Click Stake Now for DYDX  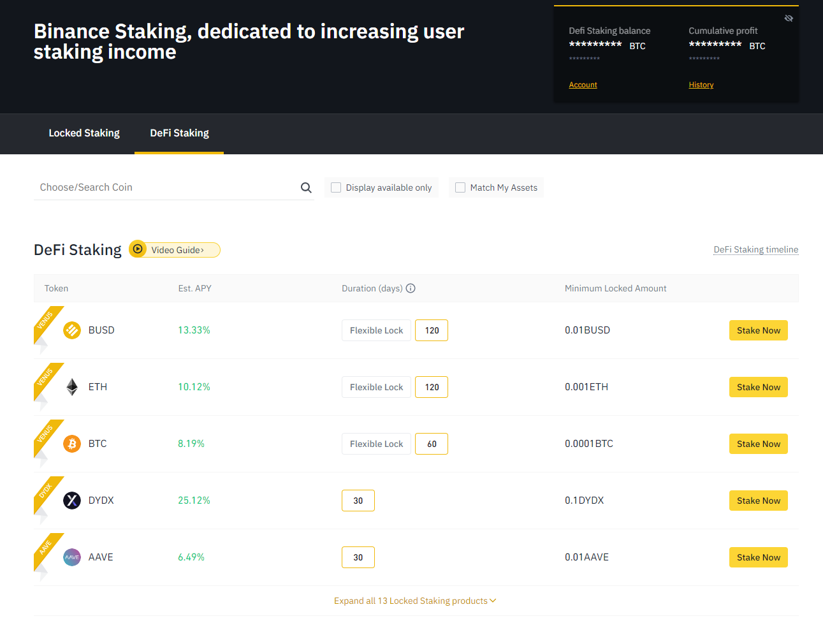[759, 501]
